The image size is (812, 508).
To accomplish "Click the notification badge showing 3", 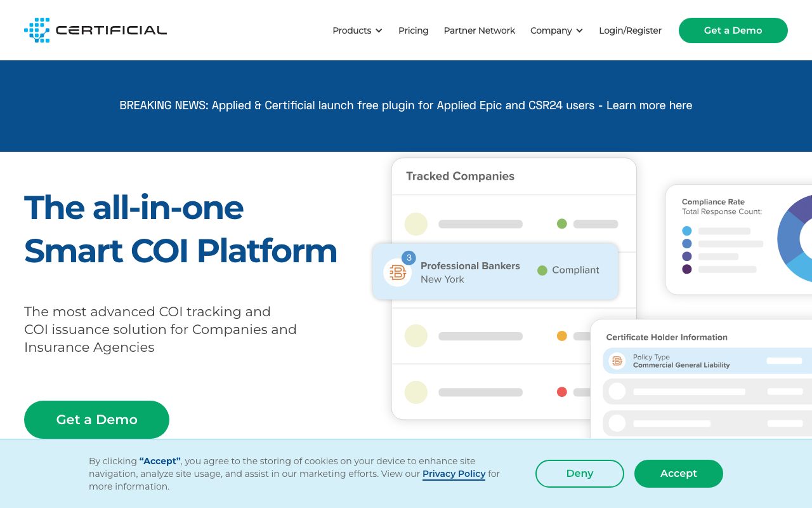I will click(x=409, y=258).
